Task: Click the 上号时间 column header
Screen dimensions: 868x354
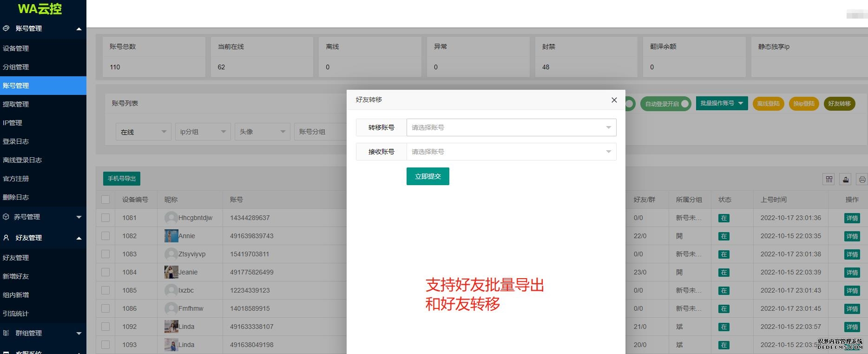Action: coord(773,200)
